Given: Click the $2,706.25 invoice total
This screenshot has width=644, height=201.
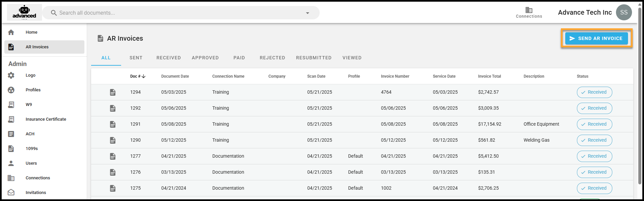Looking at the screenshot, I should (x=488, y=188).
